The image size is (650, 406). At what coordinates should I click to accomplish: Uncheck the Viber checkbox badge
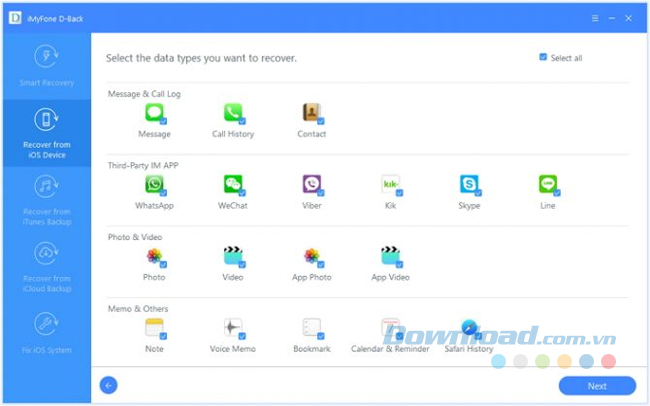click(321, 193)
